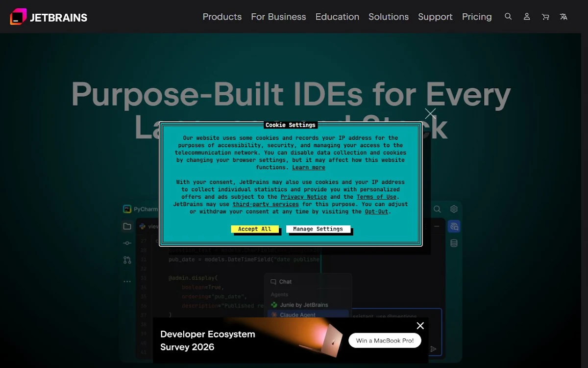Screen dimensions: 588x368
Task: Click the Pull Requests icon in IDE sidebar
Action: click(x=127, y=260)
